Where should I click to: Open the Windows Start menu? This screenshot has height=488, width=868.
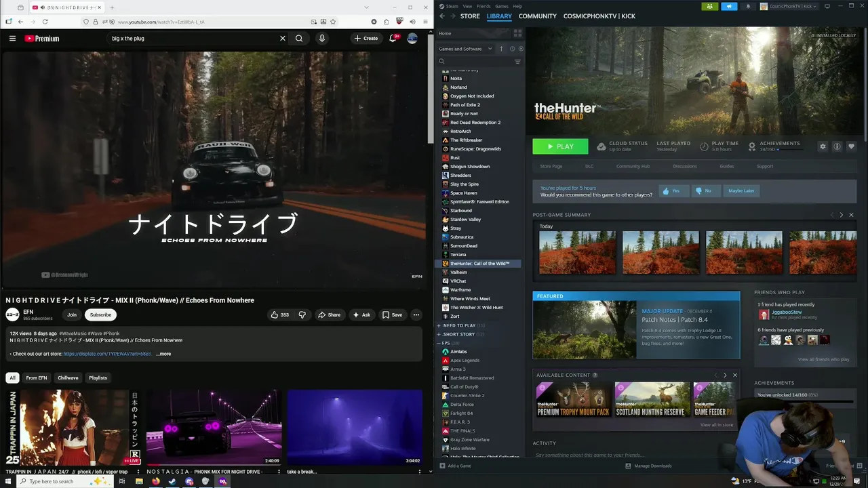(8, 481)
